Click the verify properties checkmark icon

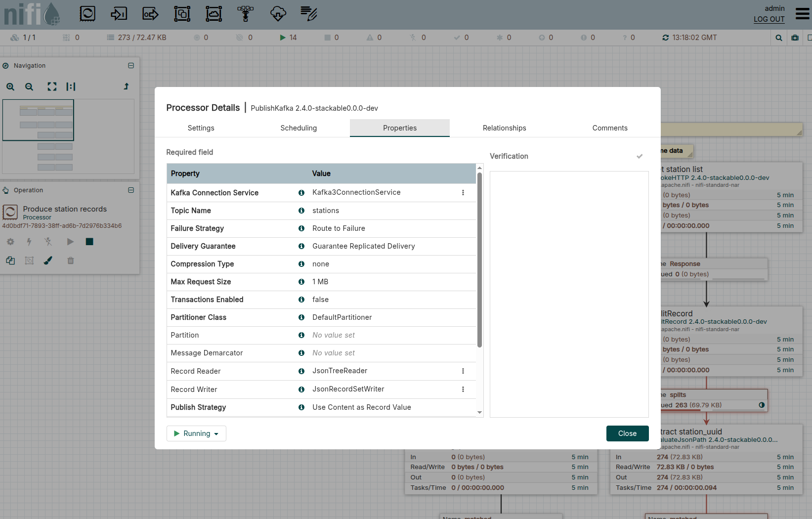click(640, 156)
